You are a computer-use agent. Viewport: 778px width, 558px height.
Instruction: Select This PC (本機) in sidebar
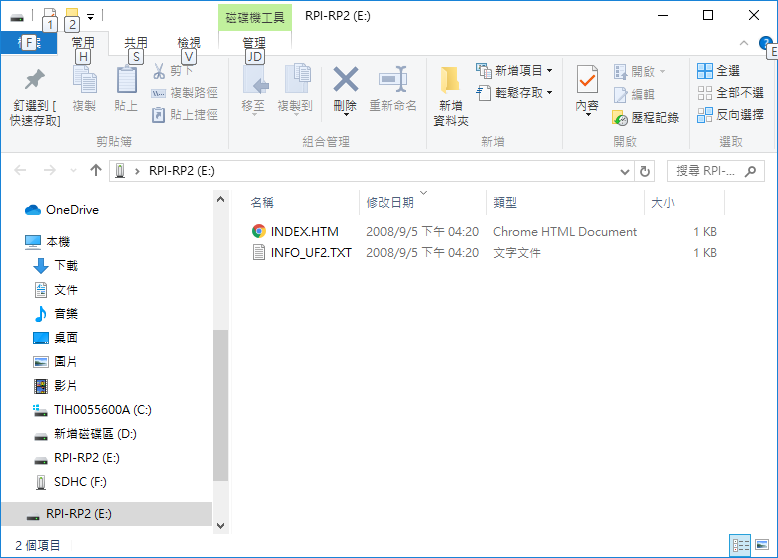click(58, 242)
